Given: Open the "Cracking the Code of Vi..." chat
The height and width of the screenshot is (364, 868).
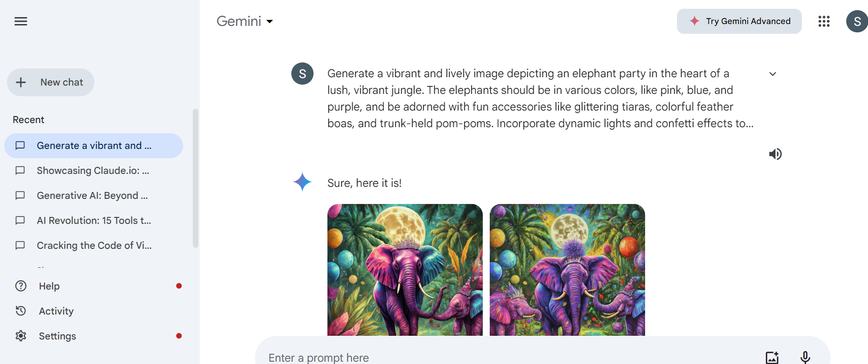Looking at the screenshot, I should (94, 246).
